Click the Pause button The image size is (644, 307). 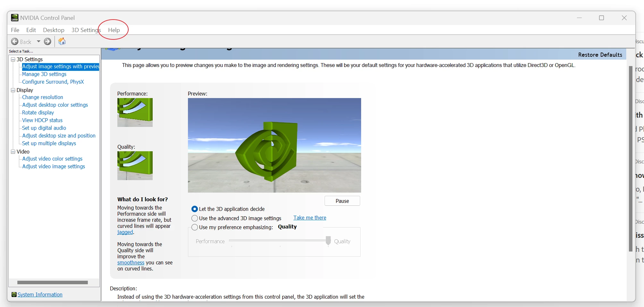342,201
